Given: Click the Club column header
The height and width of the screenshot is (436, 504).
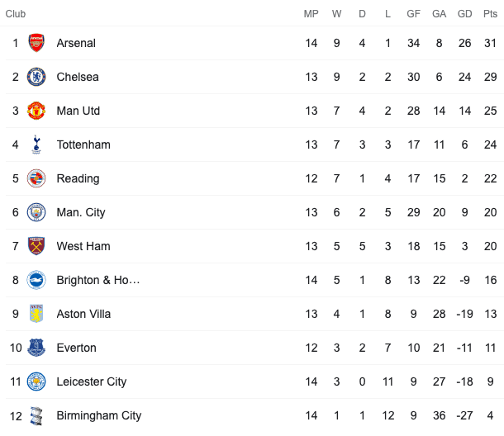Looking at the screenshot, I should coord(16,14).
